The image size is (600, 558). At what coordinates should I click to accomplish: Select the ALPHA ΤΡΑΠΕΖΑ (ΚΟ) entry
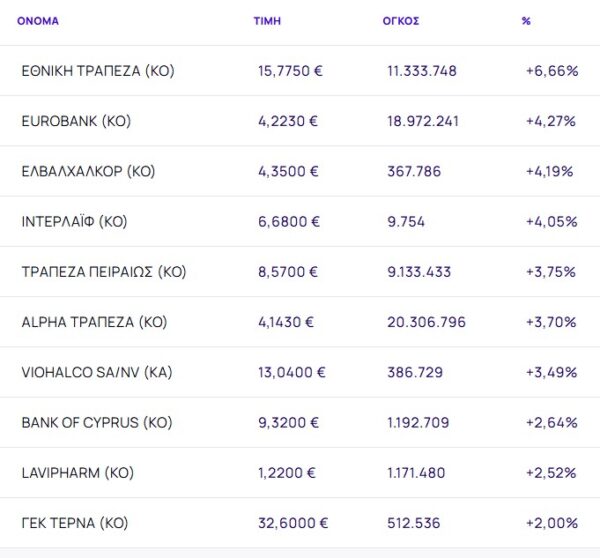pyautogui.click(x=94, y=322)
